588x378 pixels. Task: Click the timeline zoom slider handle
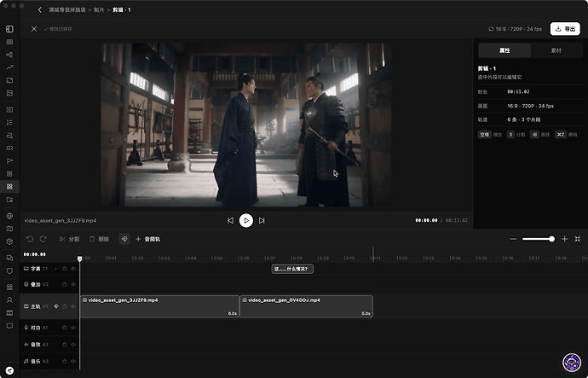pos(551,239)
